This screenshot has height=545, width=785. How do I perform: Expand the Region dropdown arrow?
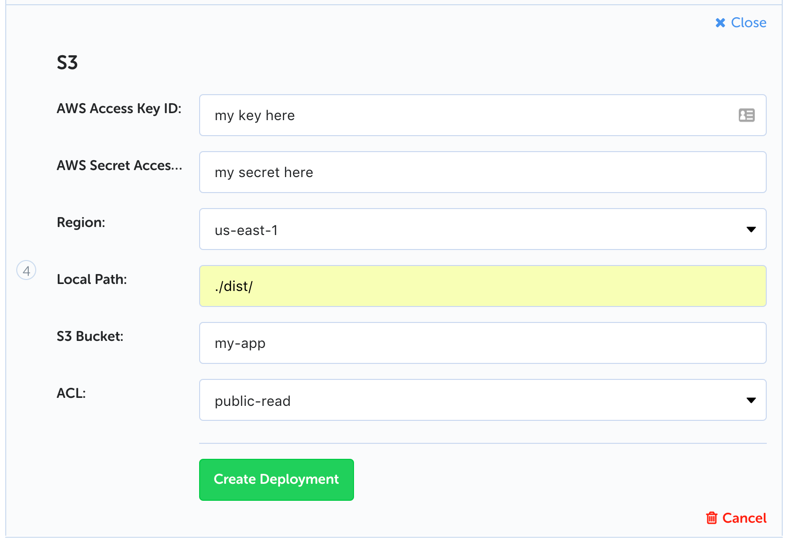(x=750, y=230)
